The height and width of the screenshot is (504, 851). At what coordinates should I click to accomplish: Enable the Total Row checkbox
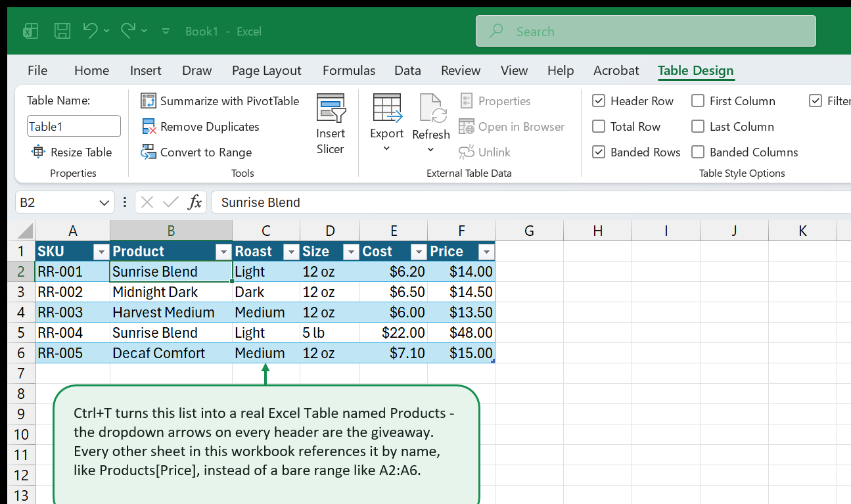(x=599, y=127)
